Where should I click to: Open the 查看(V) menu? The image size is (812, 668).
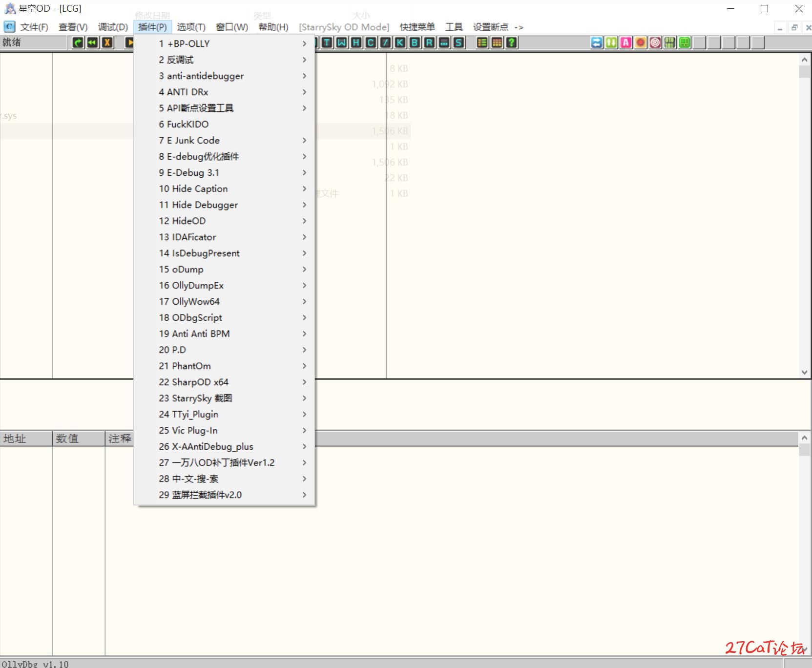click(73, 27)
